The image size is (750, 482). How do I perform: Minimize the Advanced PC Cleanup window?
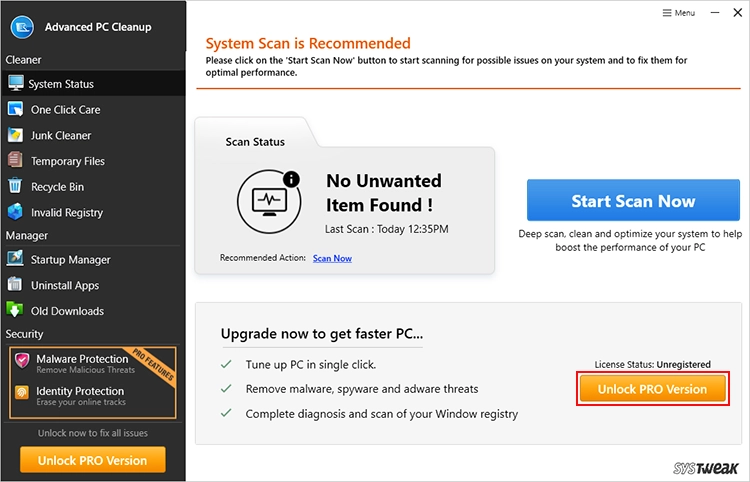tap(715, 13)
